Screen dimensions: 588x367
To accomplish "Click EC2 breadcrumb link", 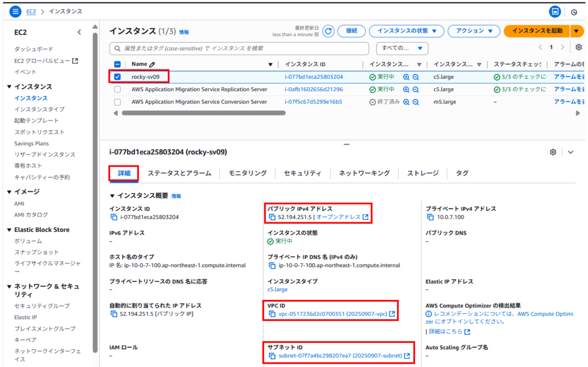I will (31, 11).
